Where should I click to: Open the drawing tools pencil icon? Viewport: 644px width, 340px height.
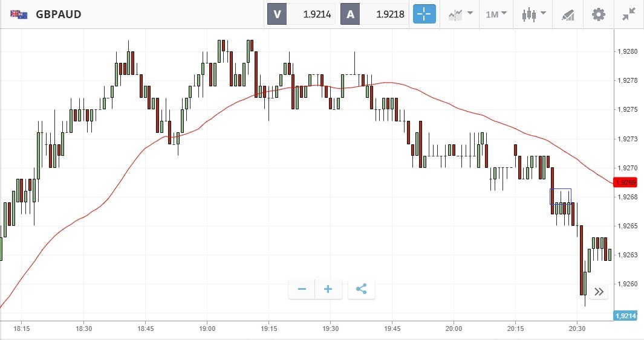pos(567,14)
